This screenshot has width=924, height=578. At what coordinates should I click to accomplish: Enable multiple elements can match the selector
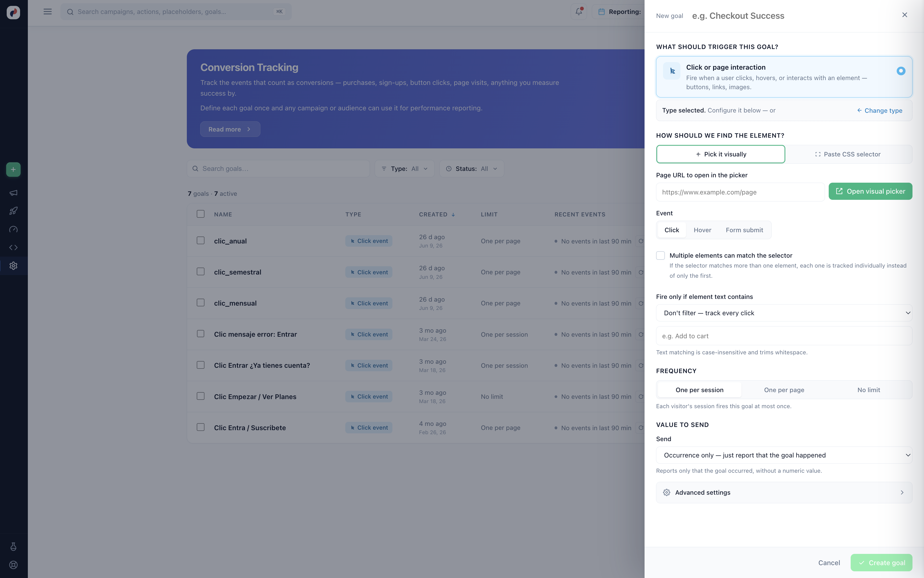[x=660, y=255]
